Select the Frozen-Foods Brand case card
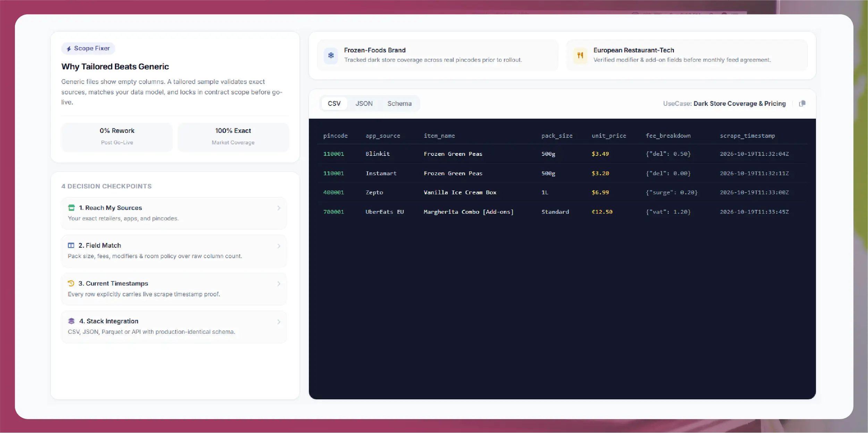 438,55
